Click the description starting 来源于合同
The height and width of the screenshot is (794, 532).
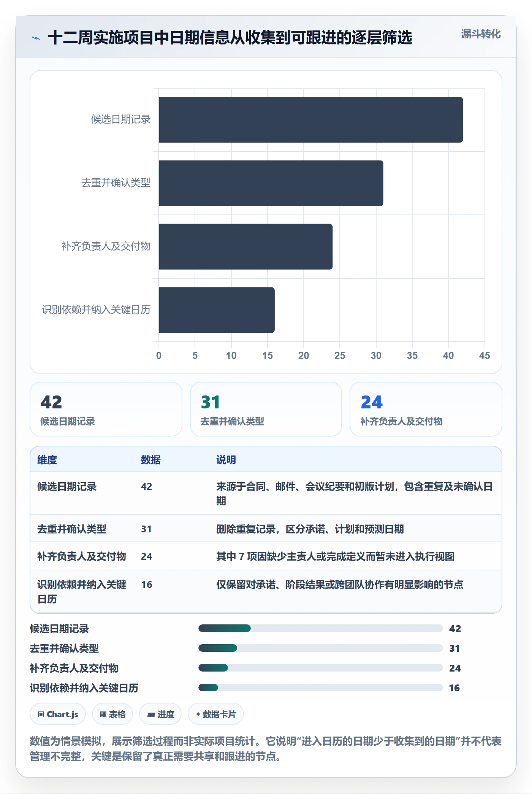pyautogui.click(x=355, y=494)
